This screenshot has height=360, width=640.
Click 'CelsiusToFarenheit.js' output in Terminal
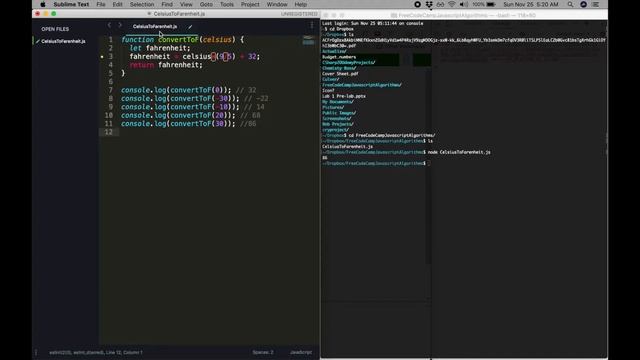[347, 147]
